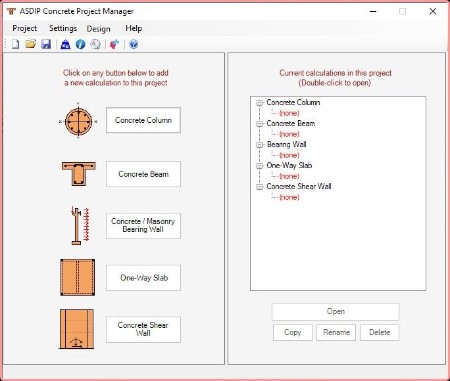Image resolution: width=450 pixels, height=381 pixels.
Task: Collapse the One-Way Slab tree node
Action: (x=259, y=166)
